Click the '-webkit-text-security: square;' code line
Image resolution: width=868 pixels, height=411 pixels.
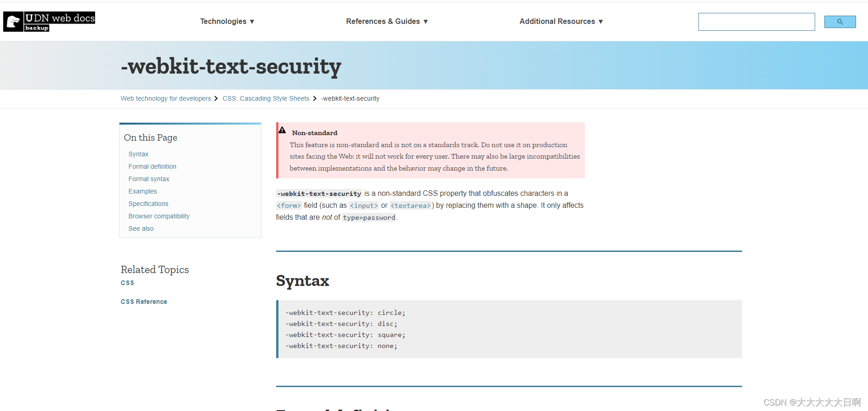[345, 335]
